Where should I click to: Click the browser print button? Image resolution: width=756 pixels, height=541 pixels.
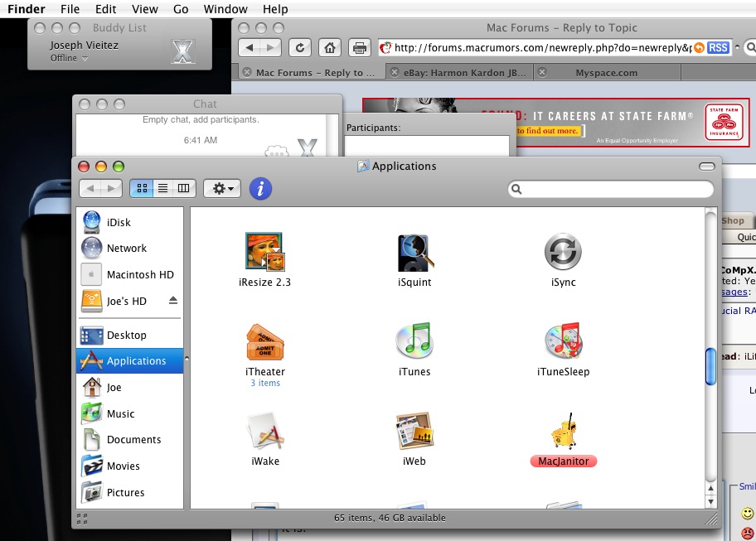(359, 48)
